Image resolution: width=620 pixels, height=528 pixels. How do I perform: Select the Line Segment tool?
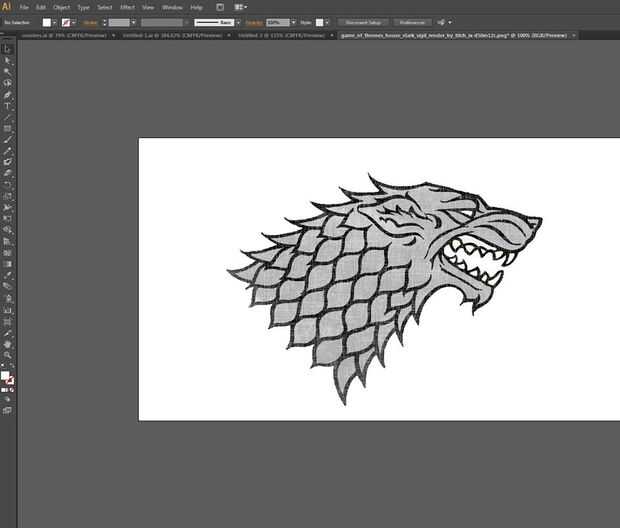coord(7,117)
